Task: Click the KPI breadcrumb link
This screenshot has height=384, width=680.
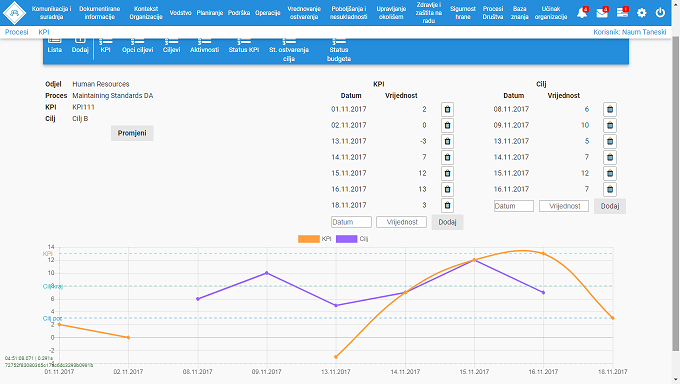Action: point(44,32)
